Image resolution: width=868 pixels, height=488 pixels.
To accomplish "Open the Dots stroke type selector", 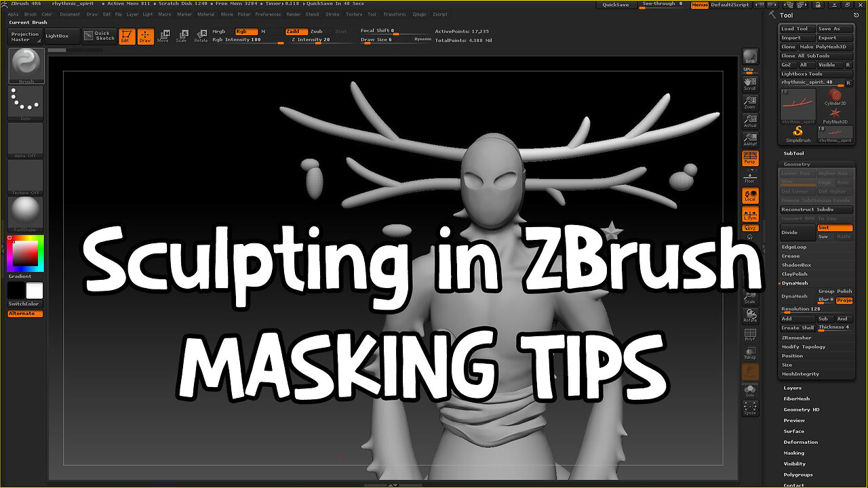I will tap(26, 103).
